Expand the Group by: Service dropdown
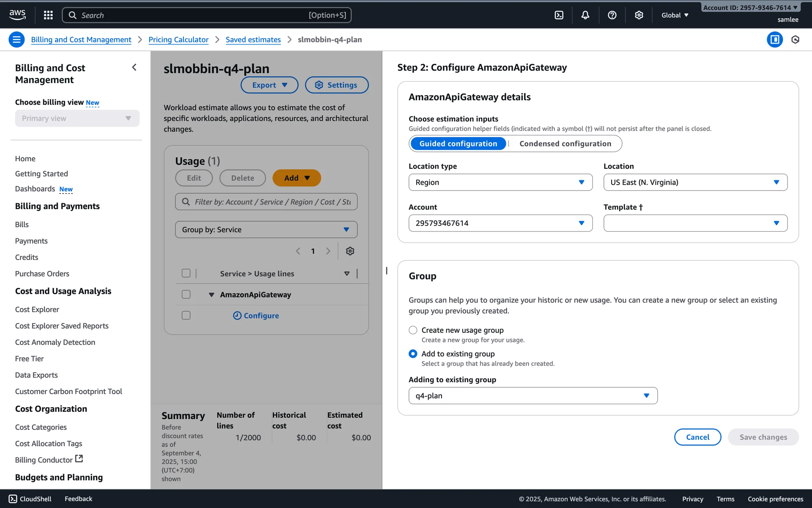812x508 pixels. (x=266, y=230)
